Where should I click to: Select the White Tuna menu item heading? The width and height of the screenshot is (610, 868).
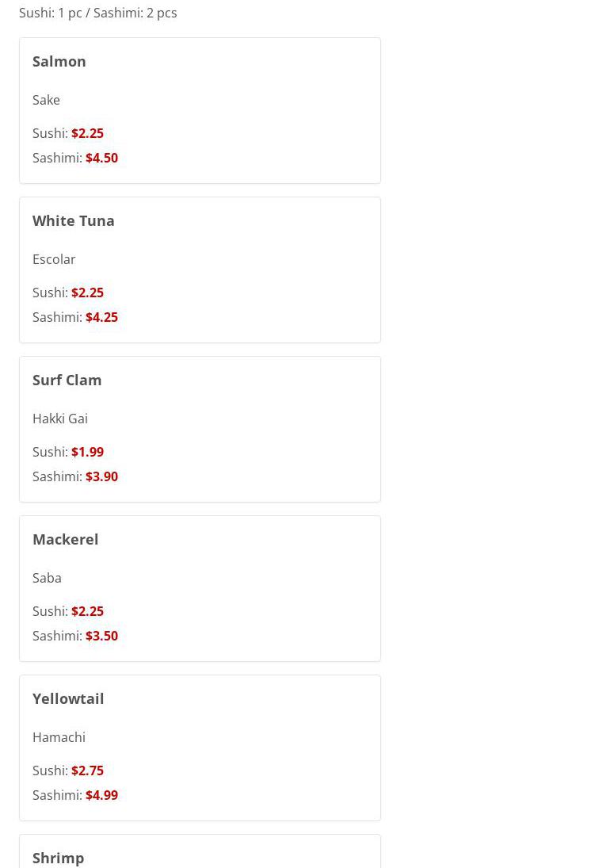point(74,220)
